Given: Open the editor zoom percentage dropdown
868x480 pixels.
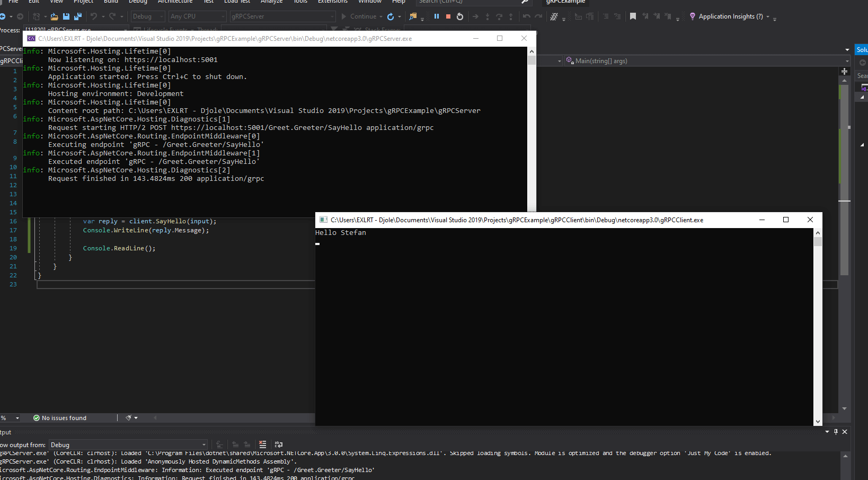Looking at the screenshot, I should (17, 418).
